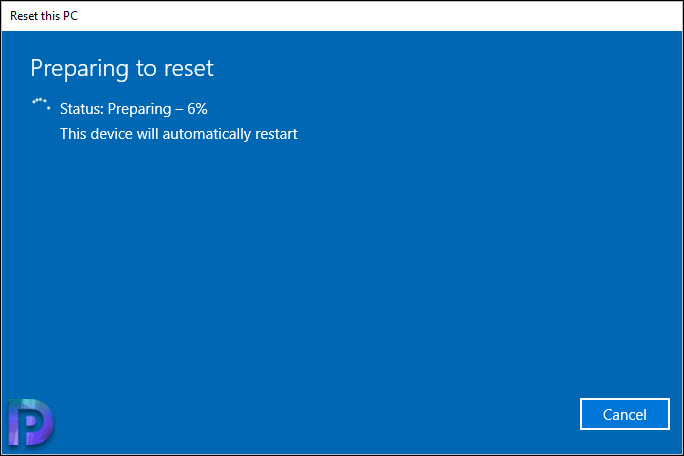Click 'PC' in the window title
The width and height of the screenshot is (684, 456).
(x=70, y=16)
